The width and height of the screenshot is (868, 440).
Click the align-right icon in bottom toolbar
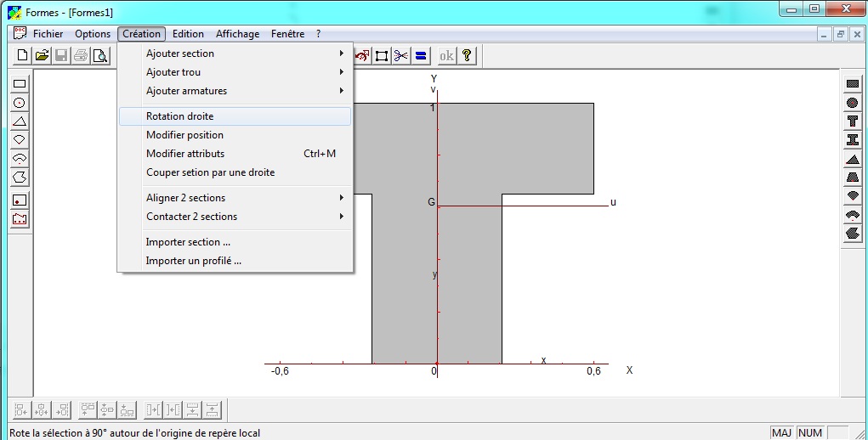61,409
